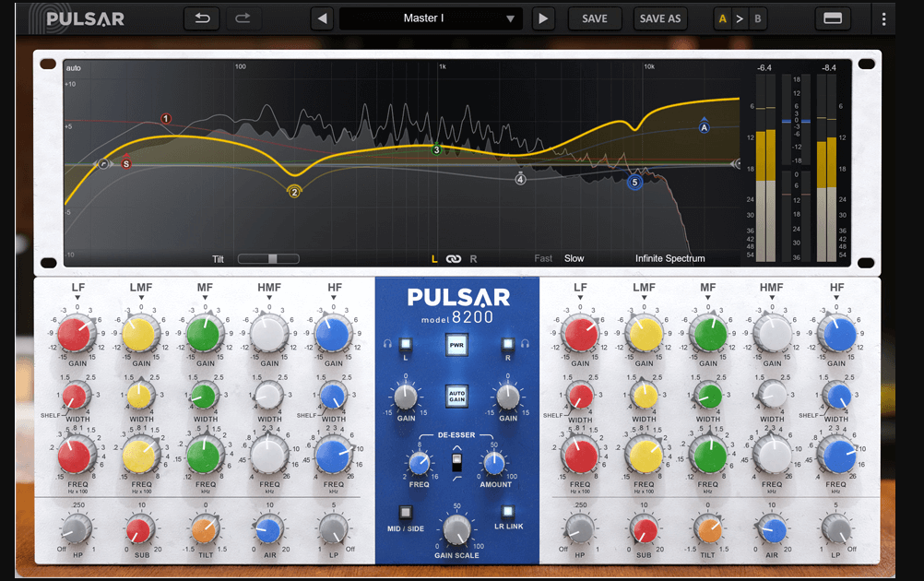Open the three-dot options menu
The width and height of the screenshot is (924, 581).
pos(883,18)
